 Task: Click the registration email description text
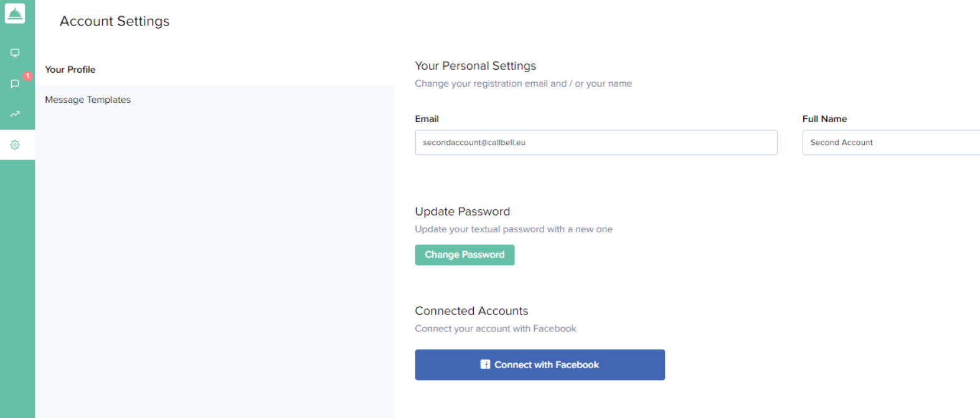(x=523, y=83)
